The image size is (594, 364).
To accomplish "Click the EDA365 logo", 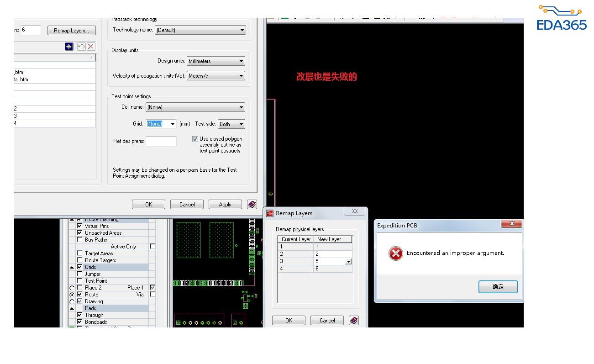I will [x=562, y=18].
